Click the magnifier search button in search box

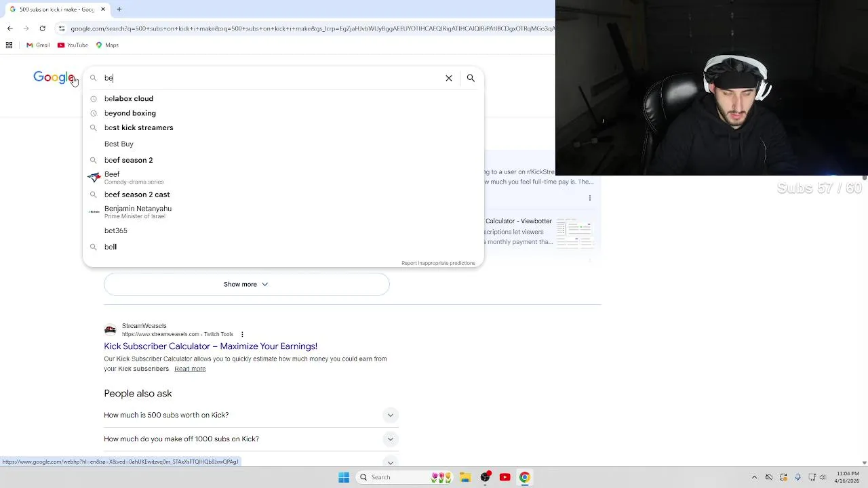pyautogui.click(x=471, y=78)
